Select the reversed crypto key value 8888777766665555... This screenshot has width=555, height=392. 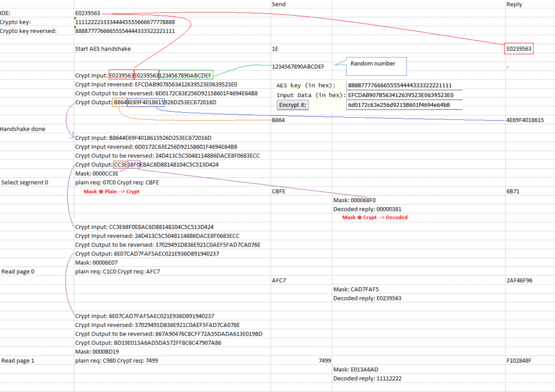pos(125,31)
